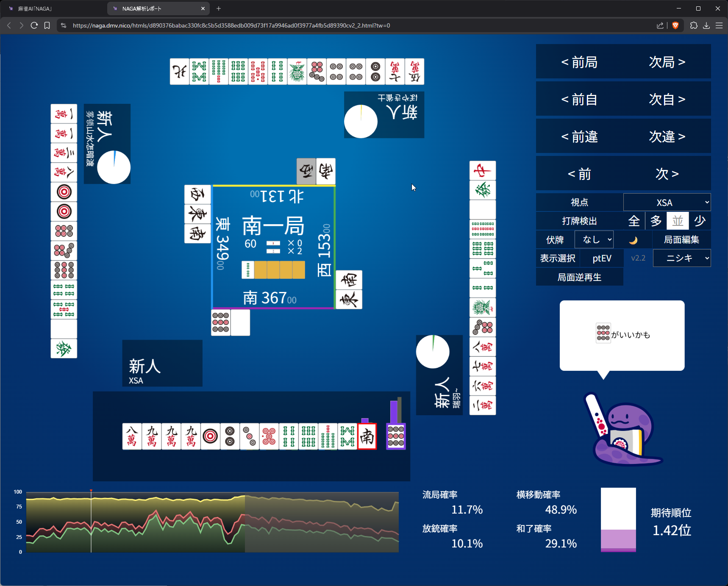The height and width of the screenshot is (586, 728).
Task: Click the Brave shield icon in address bar
Action: pyautogui.click(x=675, y=25)
